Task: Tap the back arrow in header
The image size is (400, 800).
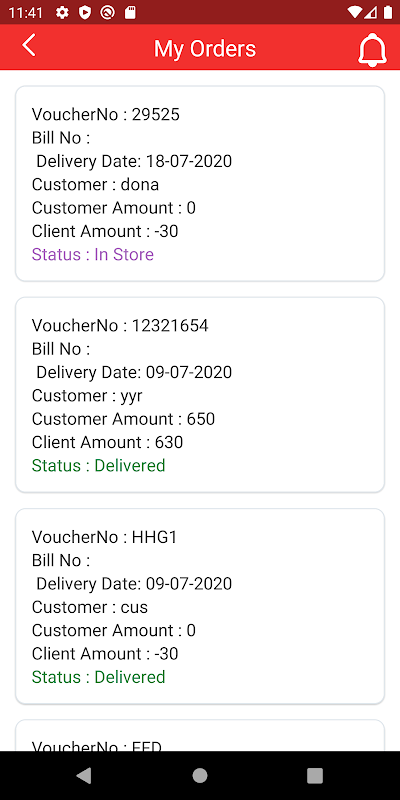Action: tap(29, 45)
